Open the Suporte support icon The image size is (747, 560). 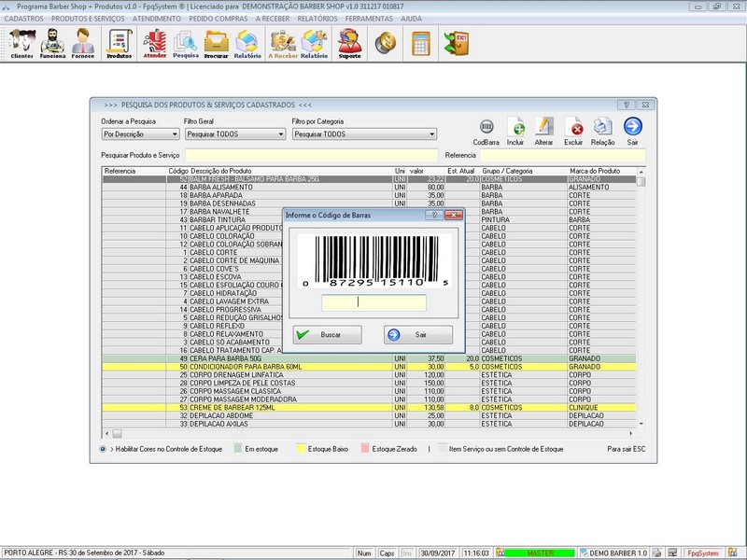[349, 43]
